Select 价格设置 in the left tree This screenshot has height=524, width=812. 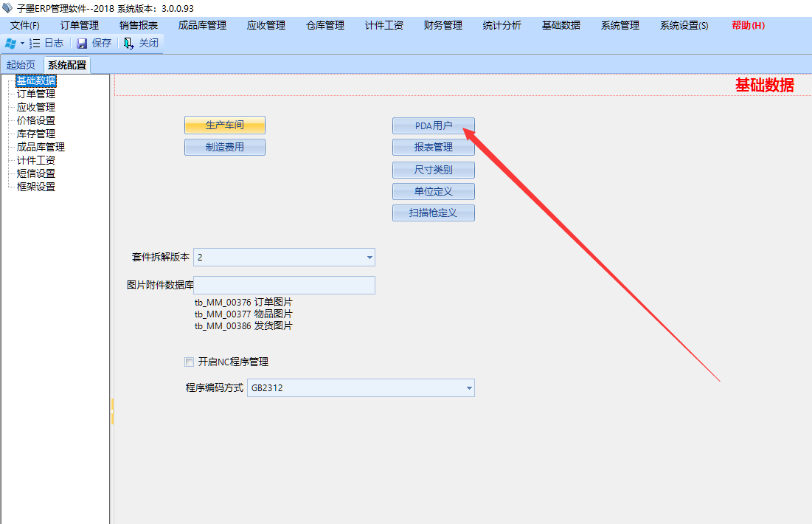pyautogui.click(x=36, y=120)
